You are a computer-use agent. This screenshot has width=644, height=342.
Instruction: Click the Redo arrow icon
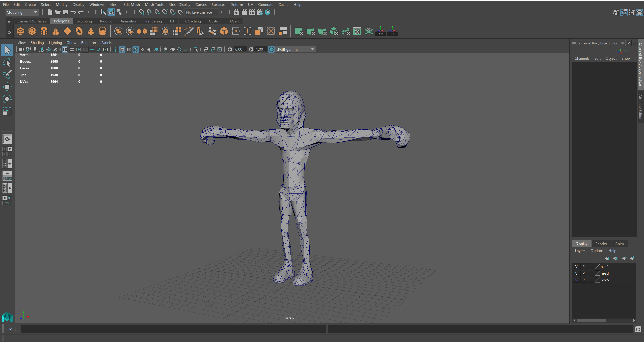tap(81, 12)
